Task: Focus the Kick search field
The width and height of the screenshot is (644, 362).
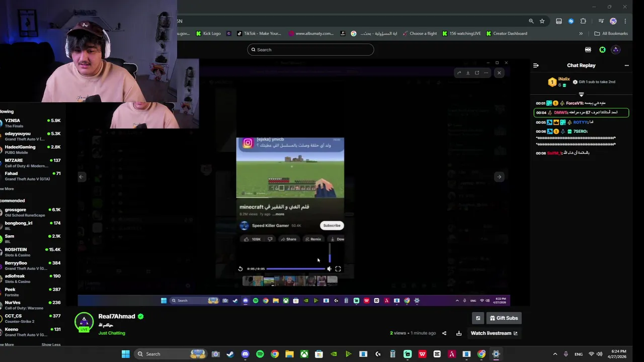Action: (x=310, y=50)
